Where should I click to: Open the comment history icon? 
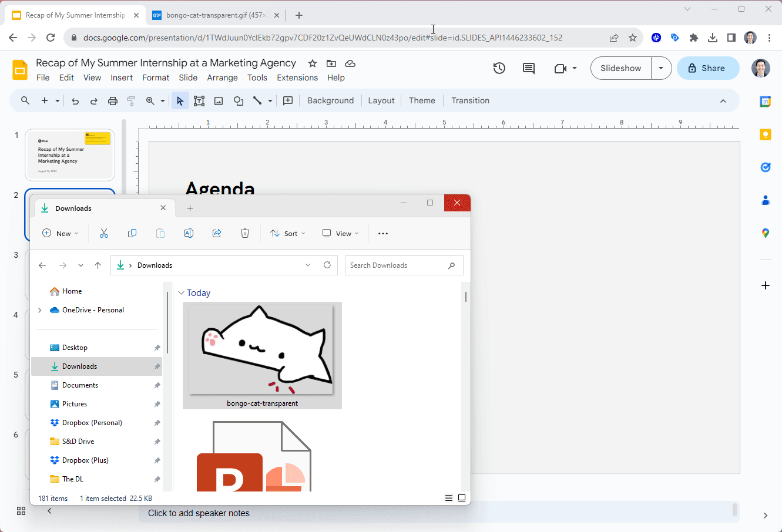(x=529, y=68)
